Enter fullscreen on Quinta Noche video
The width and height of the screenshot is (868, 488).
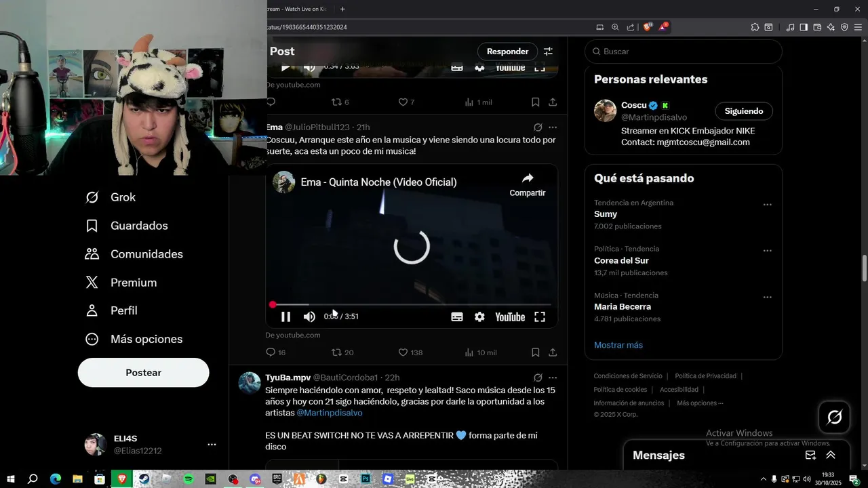[x=540, y=317]
